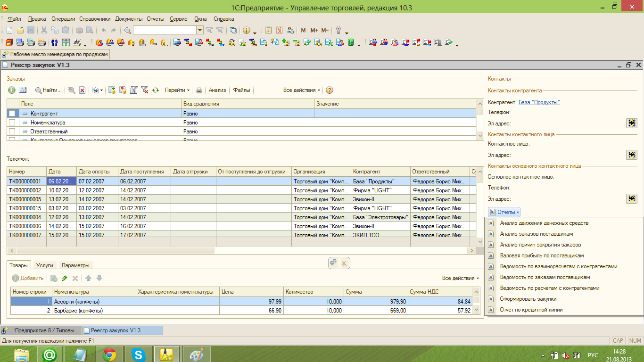Click the red cabinet icon on second toolbar
644x362 pixels.
click(9, 42)
